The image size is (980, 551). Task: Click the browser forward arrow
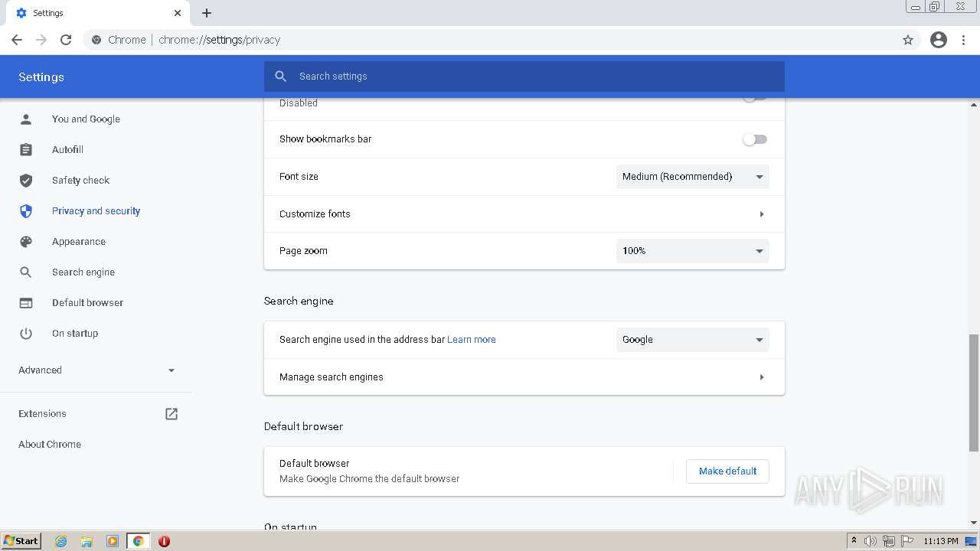(41, 40)
